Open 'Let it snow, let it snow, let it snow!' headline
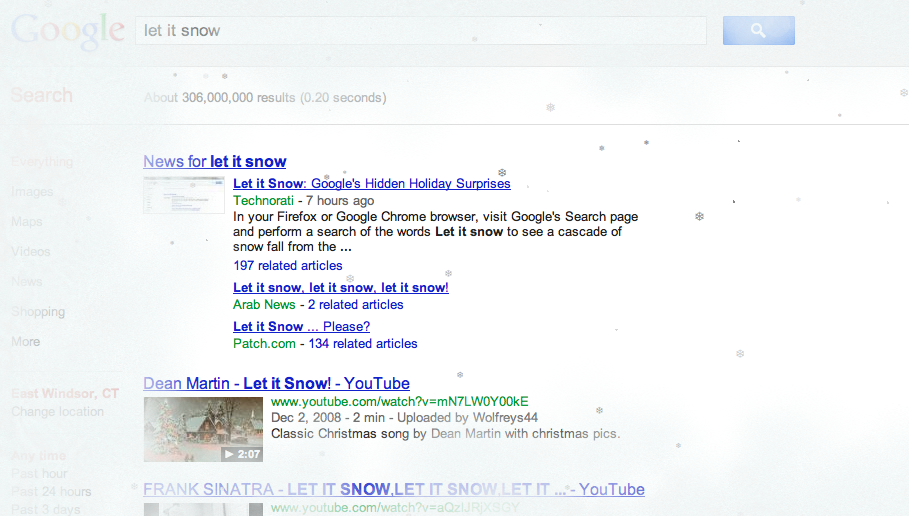Screen dimensions: 909x516 [340, 288]
